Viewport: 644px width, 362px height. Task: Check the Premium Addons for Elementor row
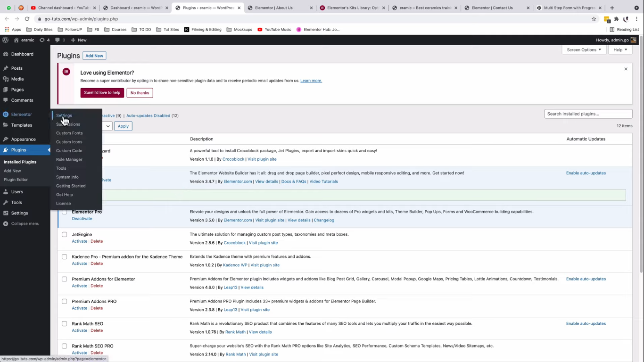(65, 279)
